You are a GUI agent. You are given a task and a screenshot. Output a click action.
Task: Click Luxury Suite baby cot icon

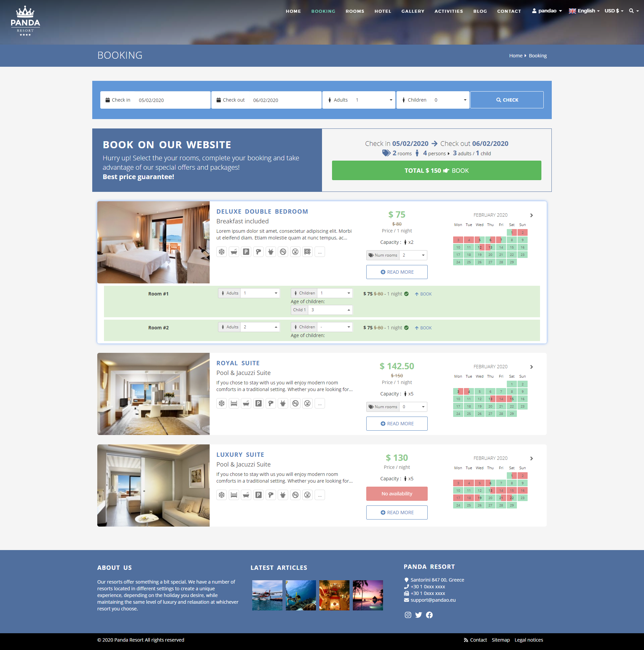tap(234, 495)
